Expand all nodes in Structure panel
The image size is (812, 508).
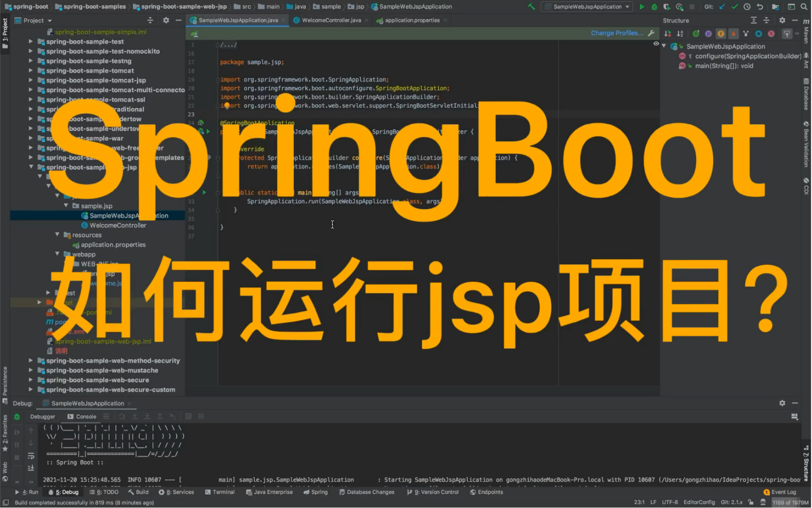[754, 21]
